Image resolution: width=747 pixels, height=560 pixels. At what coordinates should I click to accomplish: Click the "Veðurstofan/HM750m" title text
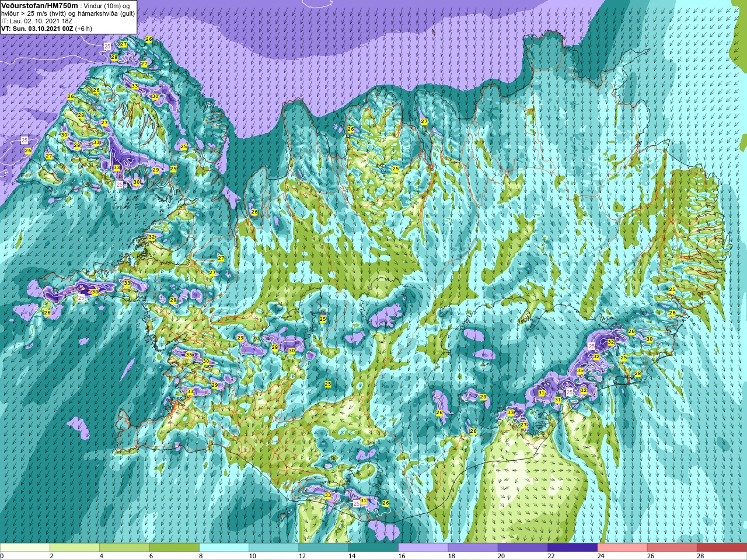[x=39, y=5]
